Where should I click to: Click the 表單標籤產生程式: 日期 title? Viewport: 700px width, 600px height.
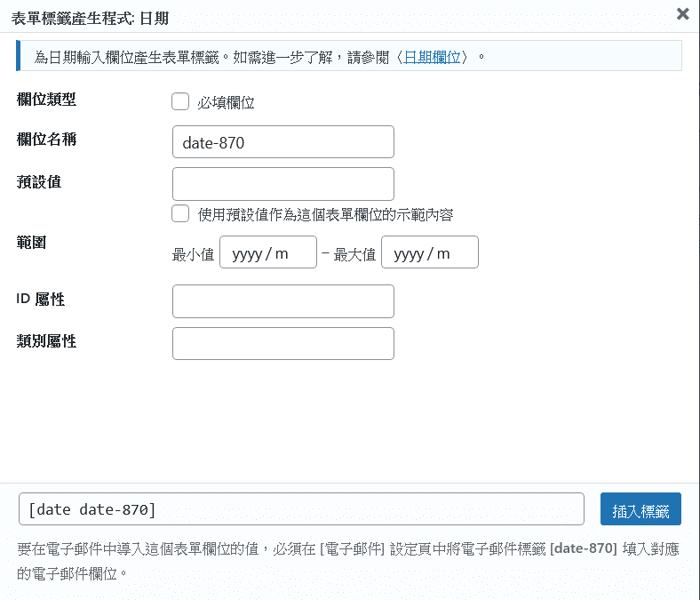pyautogui.click(x=90, y=19)
